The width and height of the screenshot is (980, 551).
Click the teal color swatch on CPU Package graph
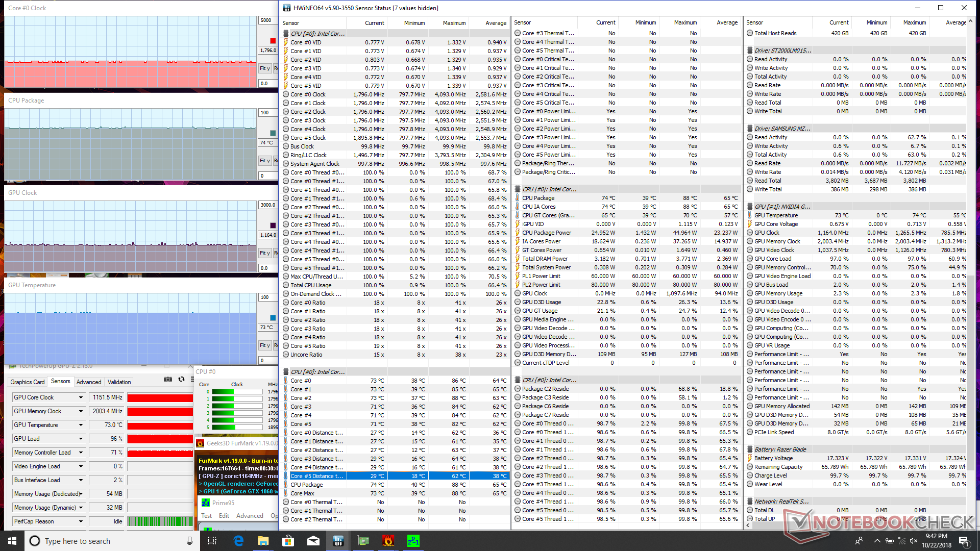point(273,133)
